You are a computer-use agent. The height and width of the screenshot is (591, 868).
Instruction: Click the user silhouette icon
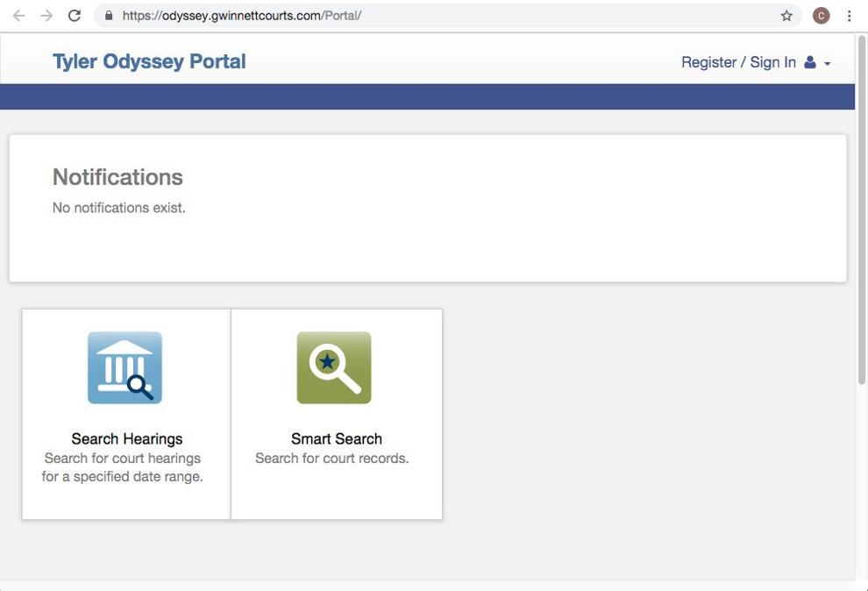click(810, 62)
